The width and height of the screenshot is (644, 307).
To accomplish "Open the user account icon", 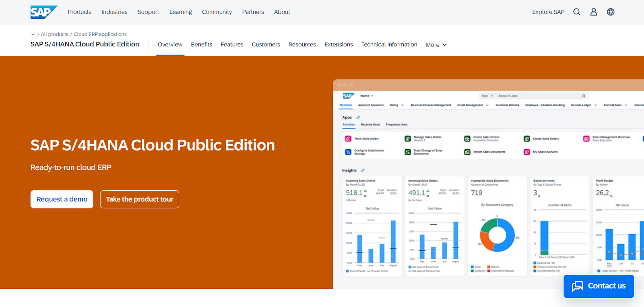I will point(594,12).
